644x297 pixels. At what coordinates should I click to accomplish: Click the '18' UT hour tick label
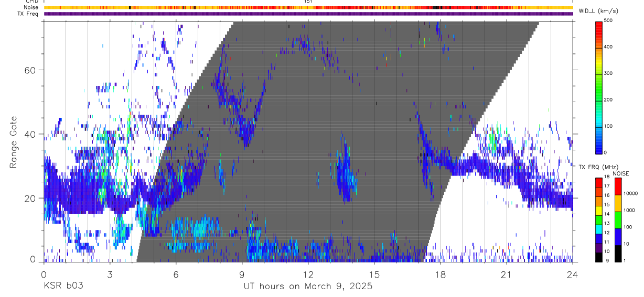[x=441, y=274]
